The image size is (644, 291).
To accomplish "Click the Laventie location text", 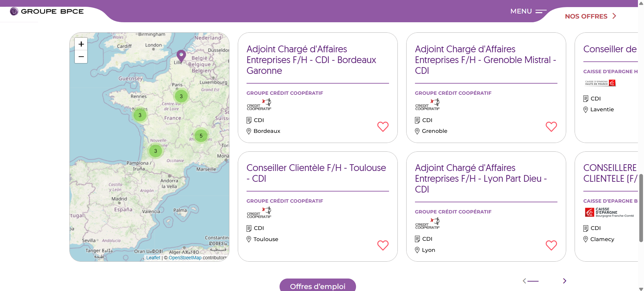I will point(602,110).
